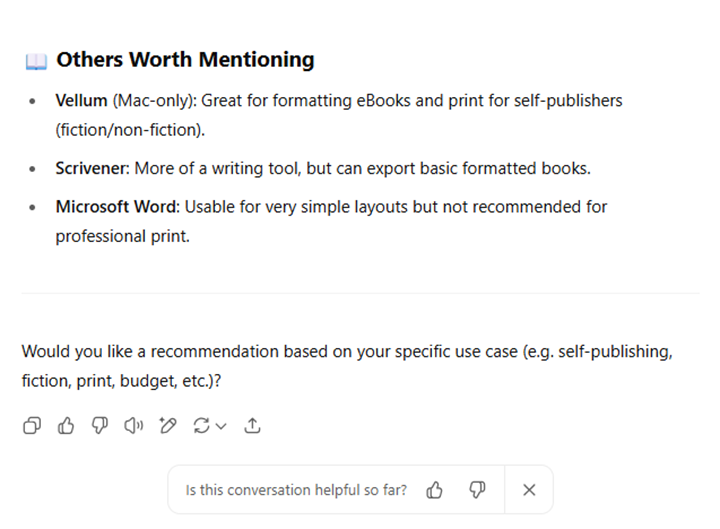Like the response with the thumbs up under the message
720x529 pixels.
[66, 426]
